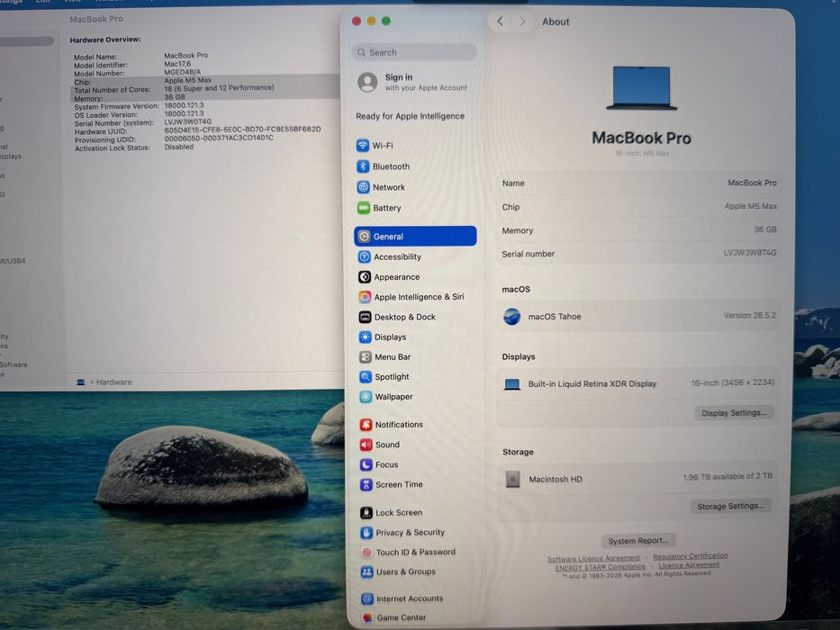Open the Wallpaper icon

[366, 397]
